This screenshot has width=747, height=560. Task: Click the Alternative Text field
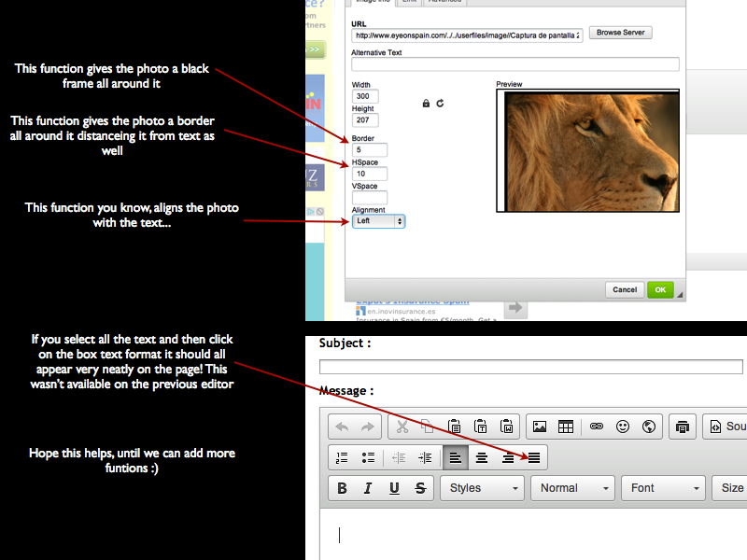click(x=515, y=64)
